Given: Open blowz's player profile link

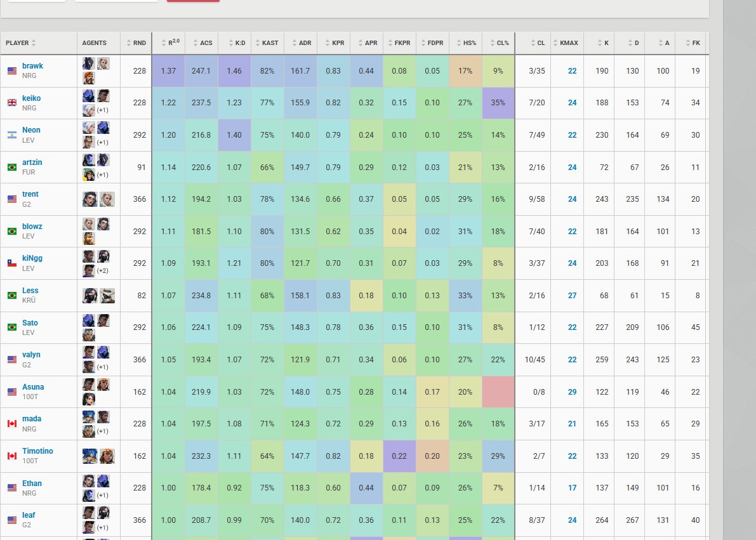Looking at the screenshot, I should coord(32,226).
